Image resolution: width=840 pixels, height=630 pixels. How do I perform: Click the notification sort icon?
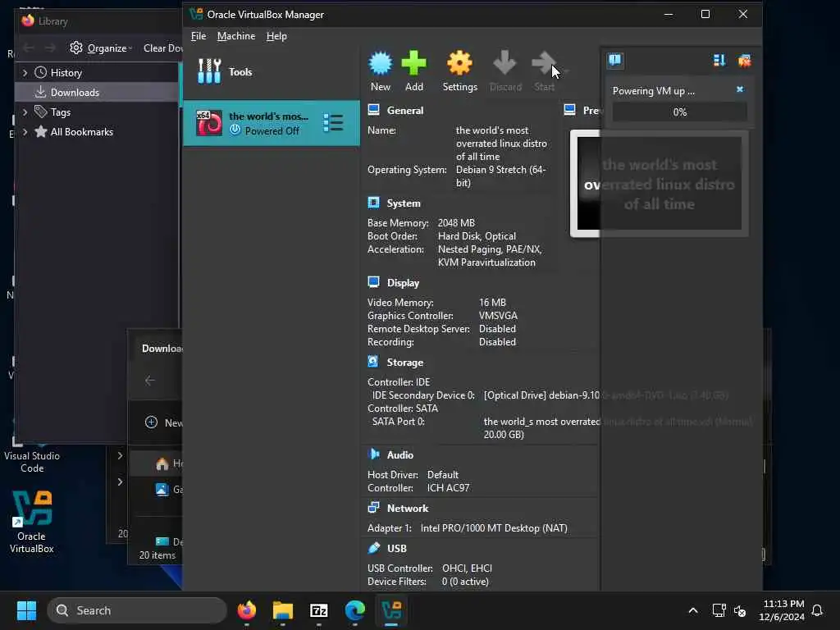click(719, 61)
